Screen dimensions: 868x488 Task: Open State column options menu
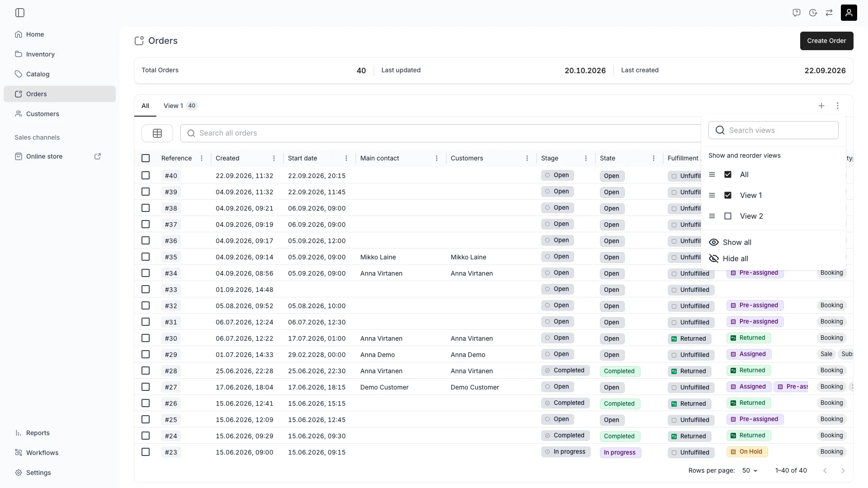click(654, 158)
